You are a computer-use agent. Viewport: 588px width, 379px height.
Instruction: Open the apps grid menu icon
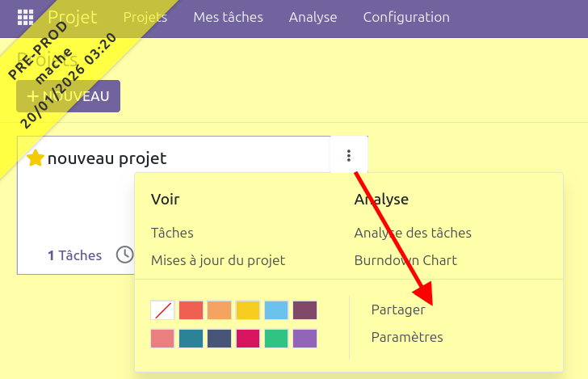point(25,17)
